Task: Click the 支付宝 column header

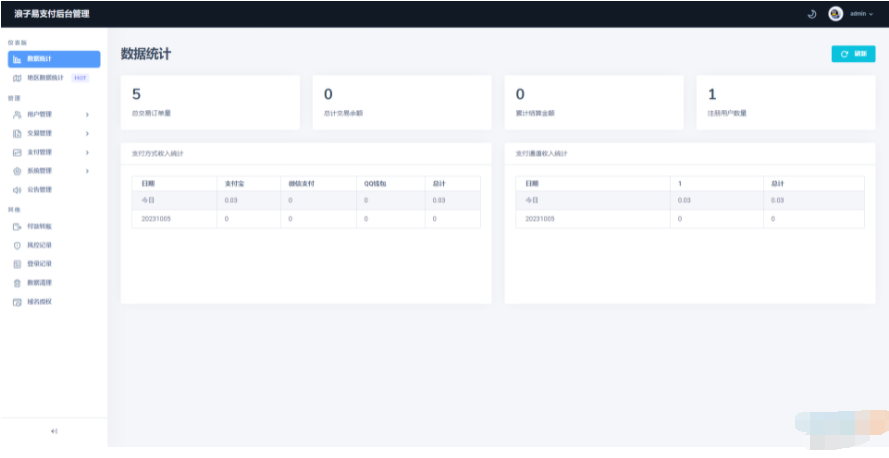Action: tap(237, 184)
